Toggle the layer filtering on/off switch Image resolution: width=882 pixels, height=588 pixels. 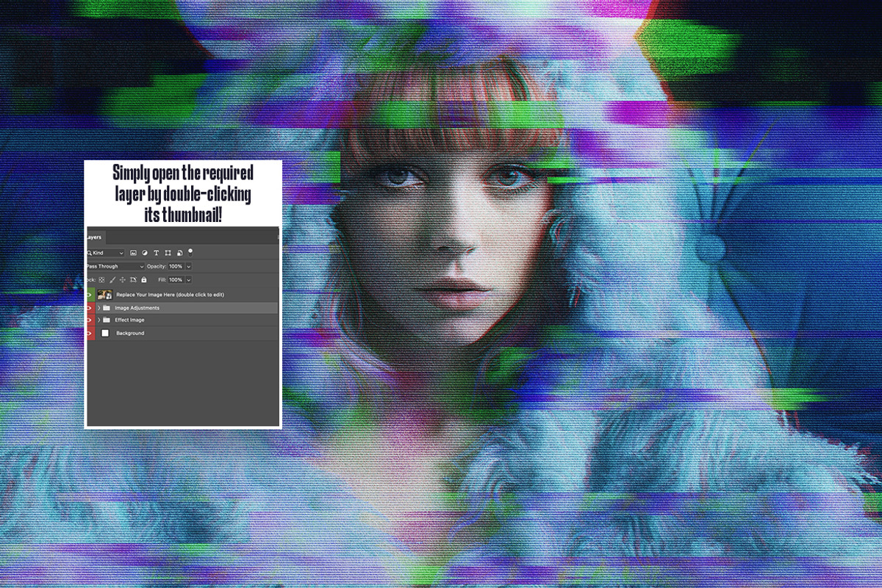(x=190, y=251)
